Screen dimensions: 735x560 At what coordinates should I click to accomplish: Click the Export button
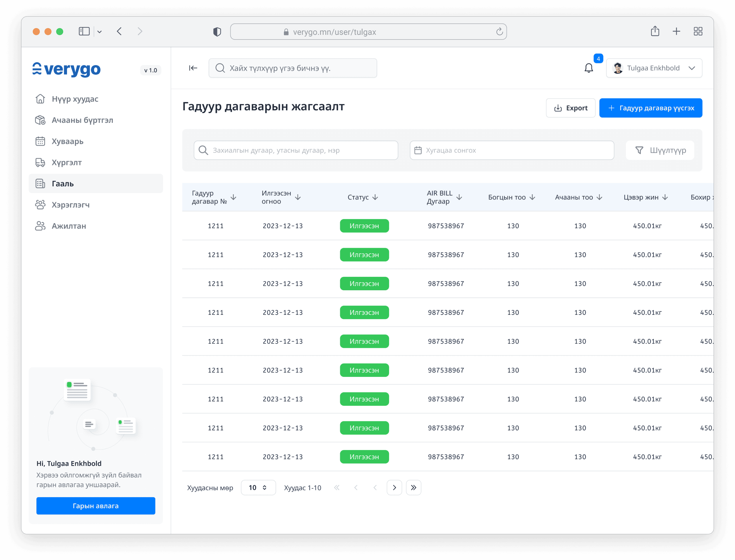tap(570, 108)
